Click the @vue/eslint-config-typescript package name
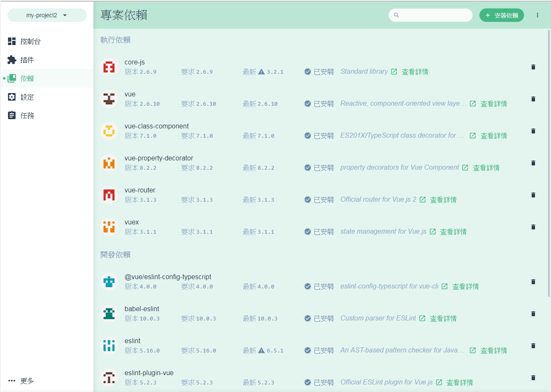 tap(168, 277)
